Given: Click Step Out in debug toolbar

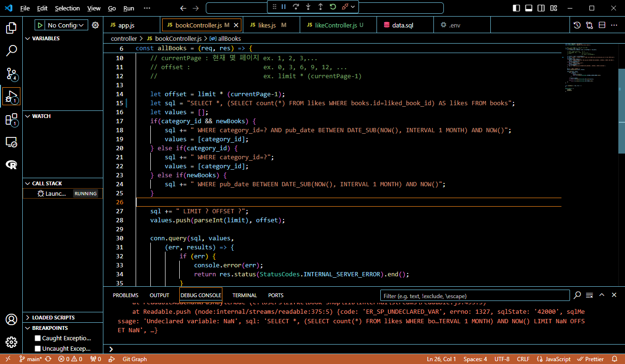Looking at the screenshot, I should point(321,7).
